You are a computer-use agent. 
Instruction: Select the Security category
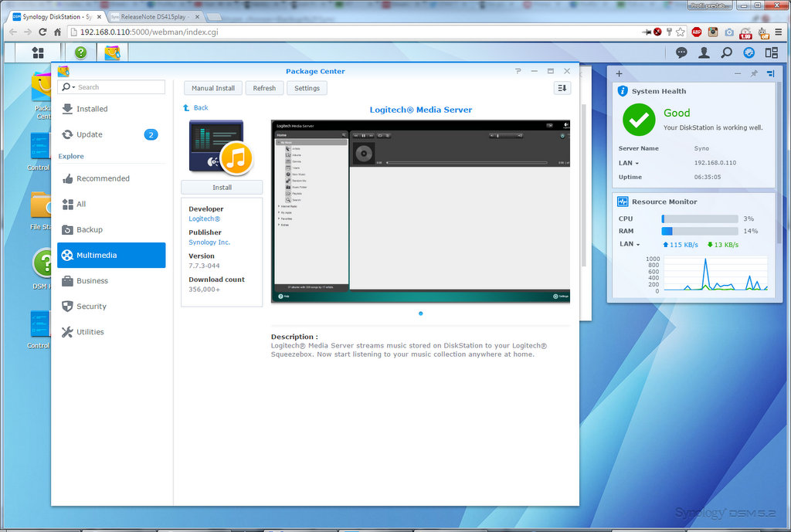coord(111,307)
